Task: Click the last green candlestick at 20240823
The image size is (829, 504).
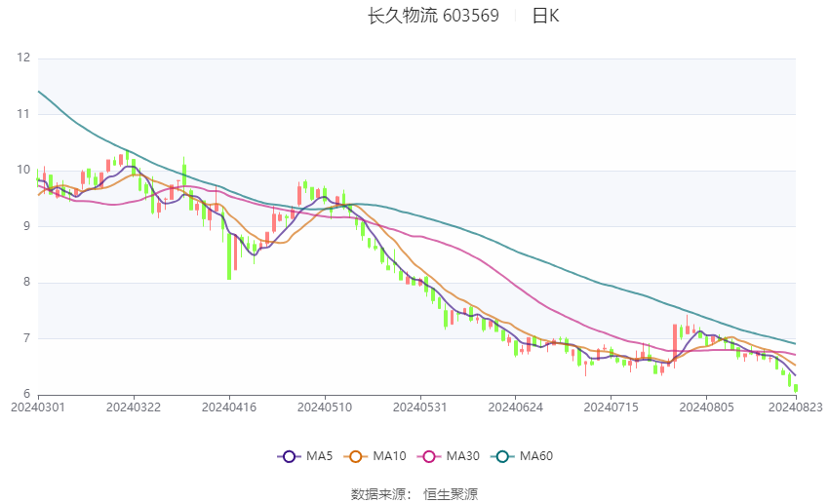Action: (795, 388)
